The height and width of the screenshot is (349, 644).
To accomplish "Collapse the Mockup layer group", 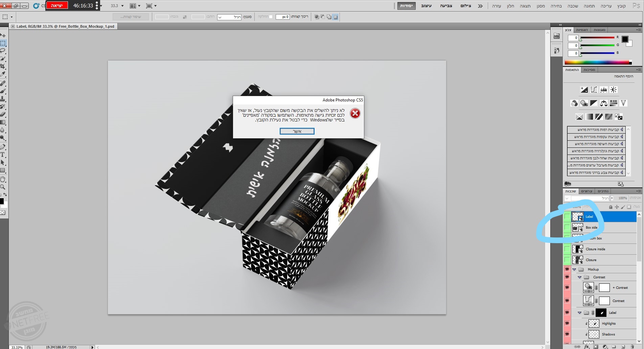I will [574, 270].
